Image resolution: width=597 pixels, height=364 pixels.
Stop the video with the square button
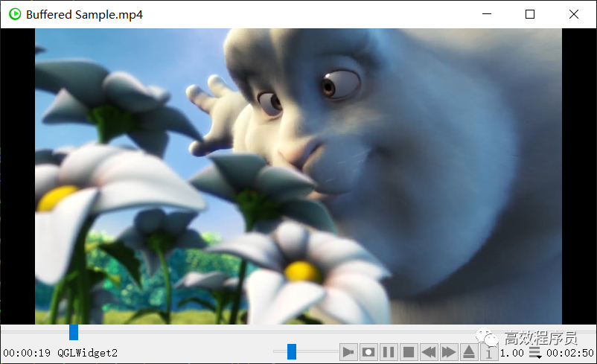tap(409, 352)
